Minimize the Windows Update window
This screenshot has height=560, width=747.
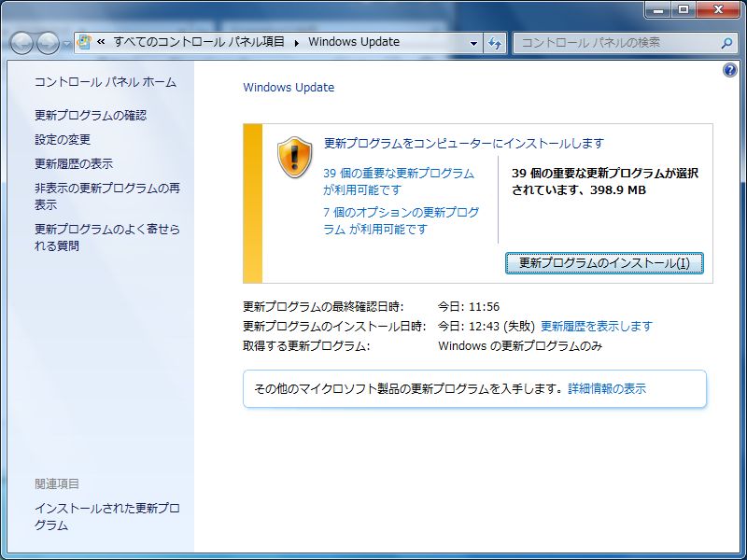tap(658, 10)
